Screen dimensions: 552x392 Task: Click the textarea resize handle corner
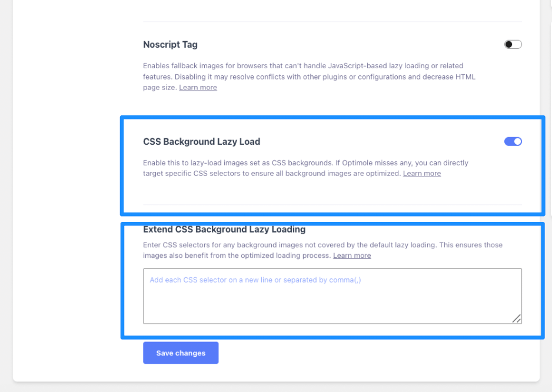click(x=516, y=318)
